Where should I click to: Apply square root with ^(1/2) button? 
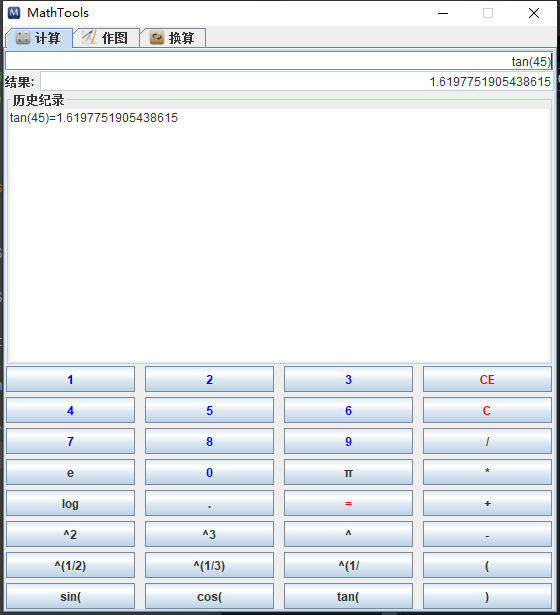click(x=71, y=565)
